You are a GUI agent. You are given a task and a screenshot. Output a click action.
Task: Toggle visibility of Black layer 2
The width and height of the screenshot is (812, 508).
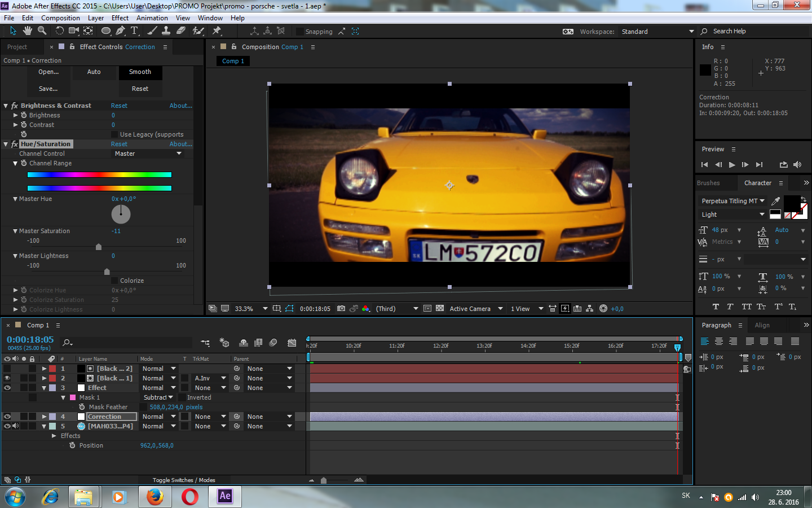coord(7,369)
